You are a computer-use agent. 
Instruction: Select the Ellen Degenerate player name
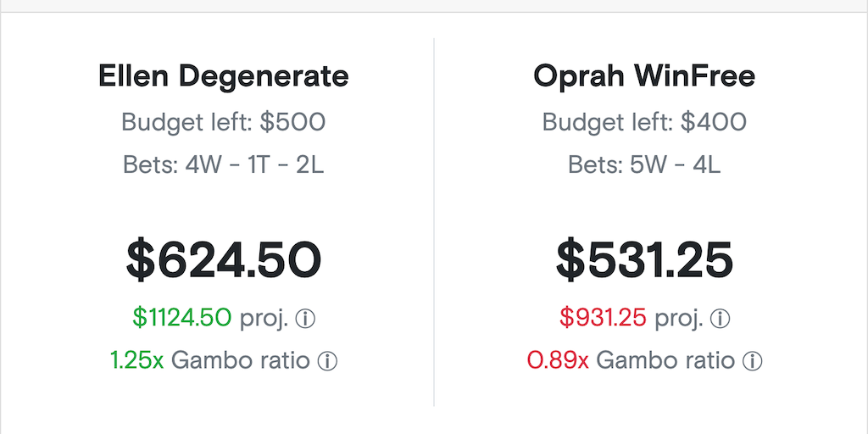point(224,76)
